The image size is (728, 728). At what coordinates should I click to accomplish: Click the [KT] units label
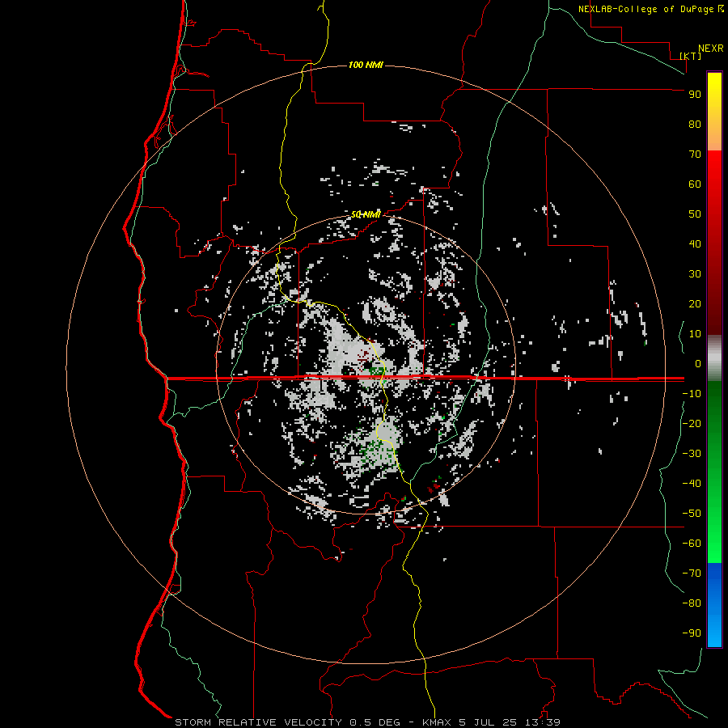pyautogui.click(x=691, y=56)
